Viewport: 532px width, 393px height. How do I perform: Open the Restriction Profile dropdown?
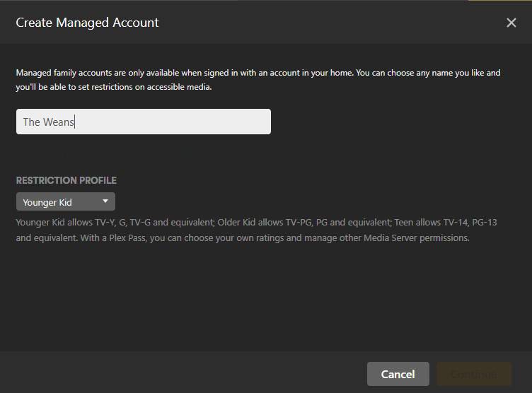pyautogui.click(x=66, y=202)
